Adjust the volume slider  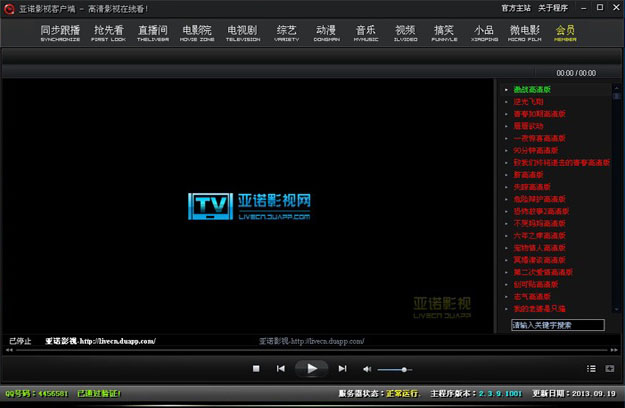point(395,370)
